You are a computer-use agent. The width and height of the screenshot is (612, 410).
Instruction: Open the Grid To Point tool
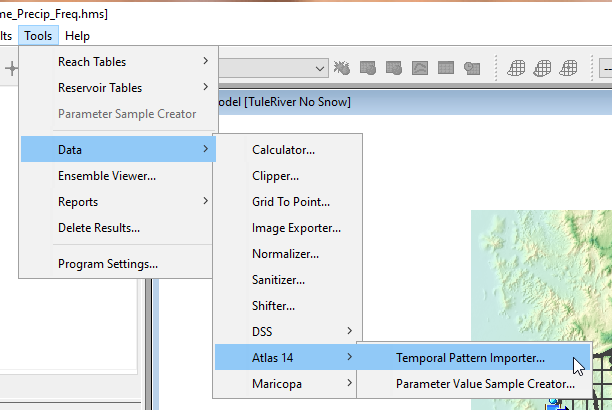click(x=288, y=202)
